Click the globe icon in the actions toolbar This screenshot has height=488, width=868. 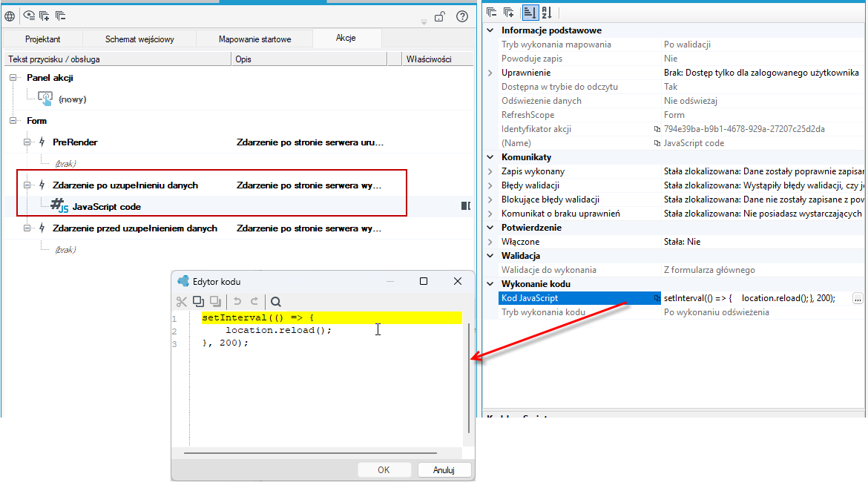pyautogui.click(x=10, y=16)
